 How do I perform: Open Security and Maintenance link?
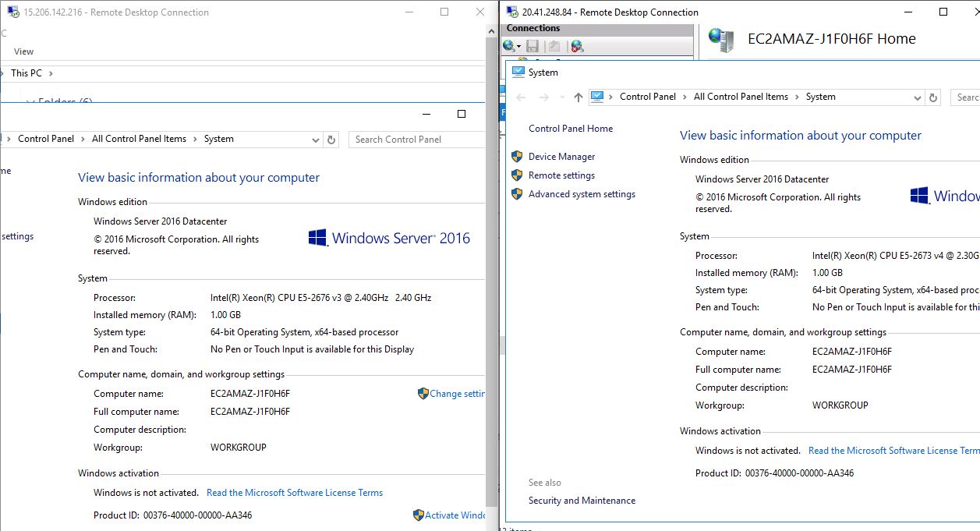582,501
